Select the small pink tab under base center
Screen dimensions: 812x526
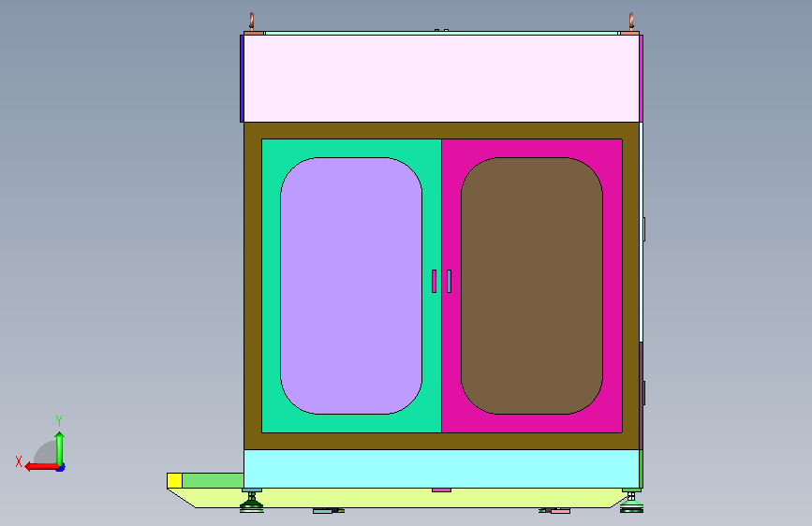[441, 489]
